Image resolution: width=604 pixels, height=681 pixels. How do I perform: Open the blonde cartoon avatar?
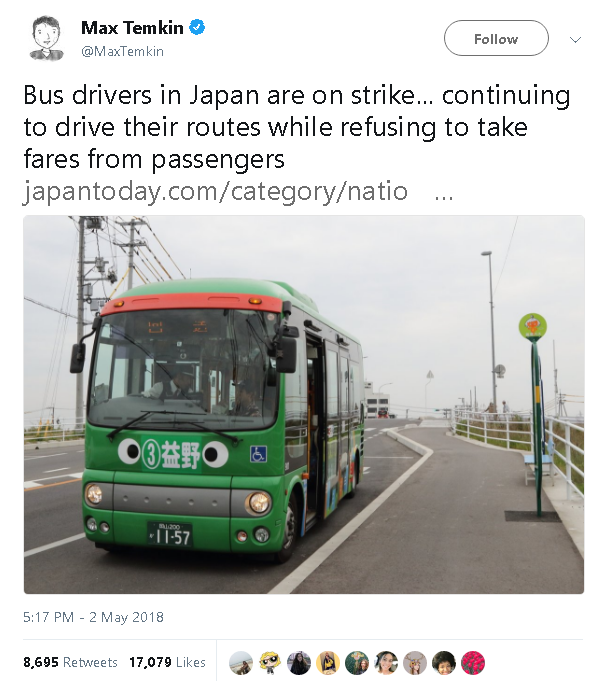[x=270, y=663]
